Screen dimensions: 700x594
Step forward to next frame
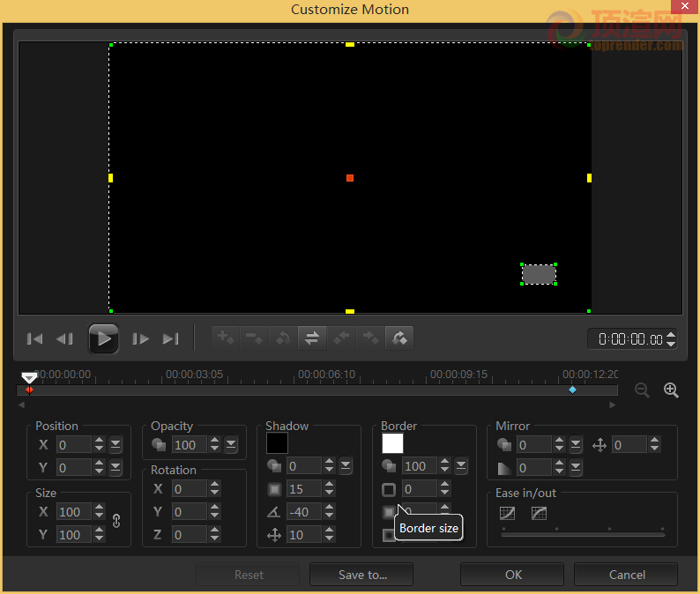(x=140, y=339)
